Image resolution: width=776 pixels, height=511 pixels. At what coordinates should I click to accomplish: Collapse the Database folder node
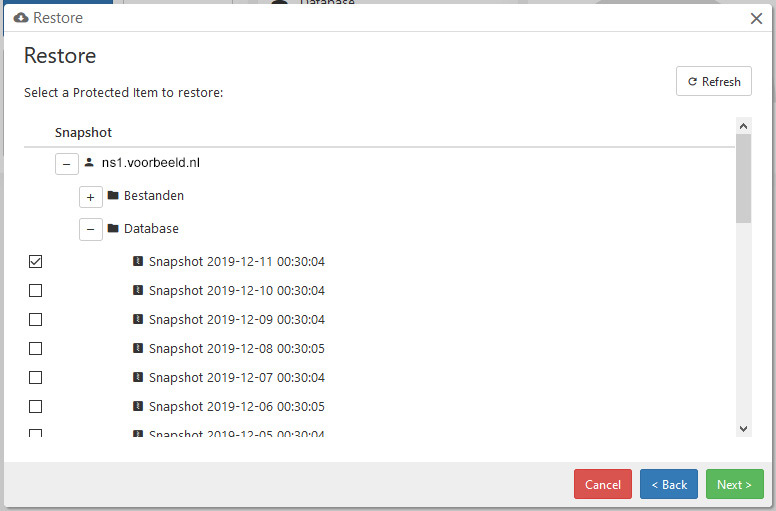[91, 230]
